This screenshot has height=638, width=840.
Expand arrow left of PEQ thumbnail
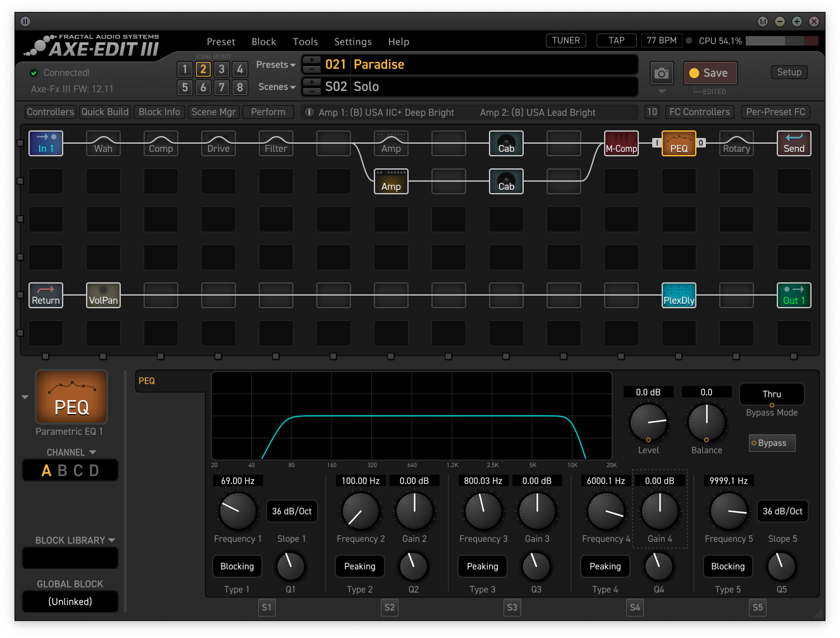coord(25,397)
